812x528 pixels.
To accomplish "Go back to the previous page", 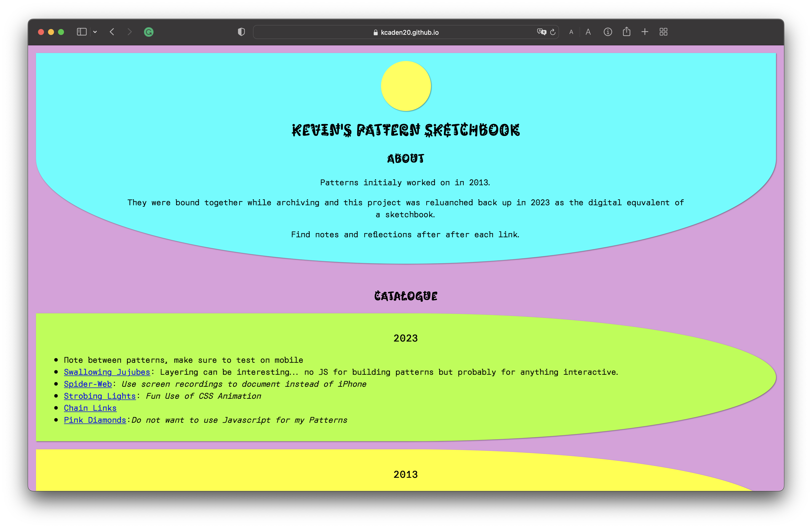I will pyautogui.click(x=112, y=32).
